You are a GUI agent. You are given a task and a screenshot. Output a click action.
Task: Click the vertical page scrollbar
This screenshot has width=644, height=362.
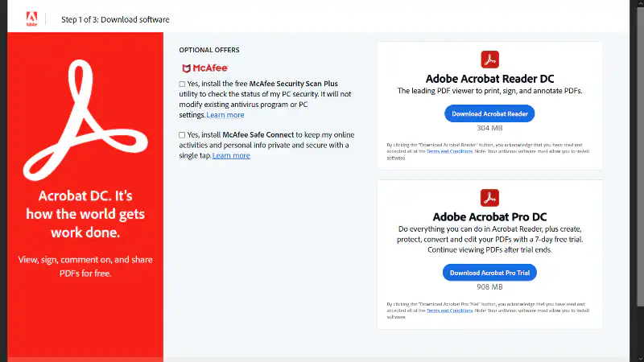[x=640, y=156]
